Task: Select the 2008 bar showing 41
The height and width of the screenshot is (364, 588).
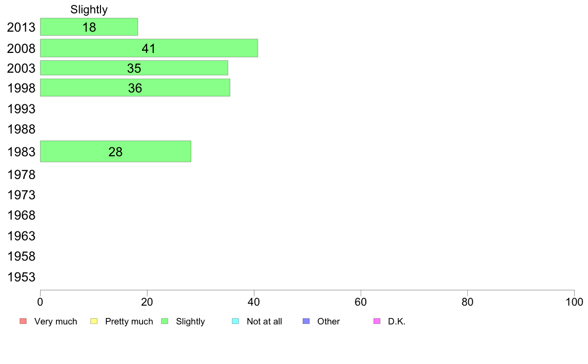Action: (149, 48)
